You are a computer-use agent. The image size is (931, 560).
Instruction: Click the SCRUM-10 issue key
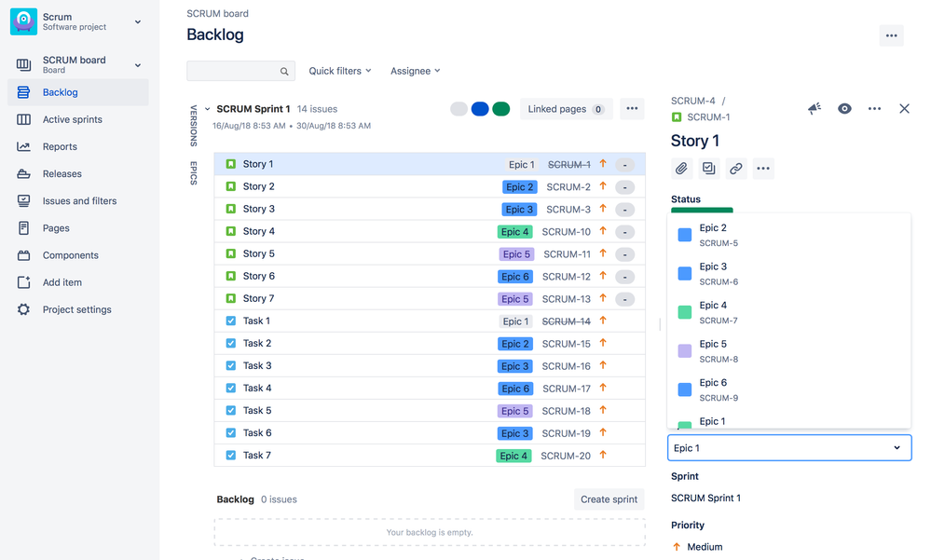pyautogui.click(x=566, y=232)
